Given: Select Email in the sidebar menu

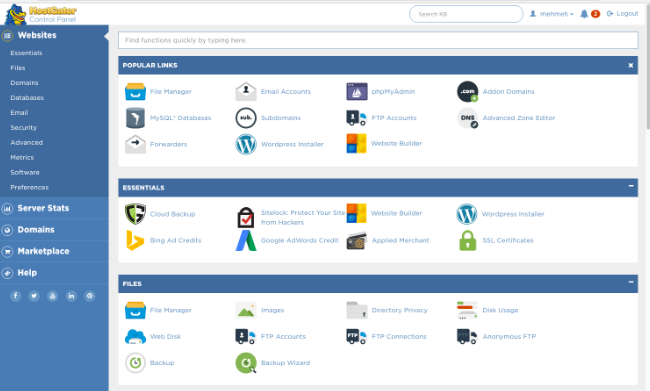Looking at the screenshot, I should pos(19,113).
